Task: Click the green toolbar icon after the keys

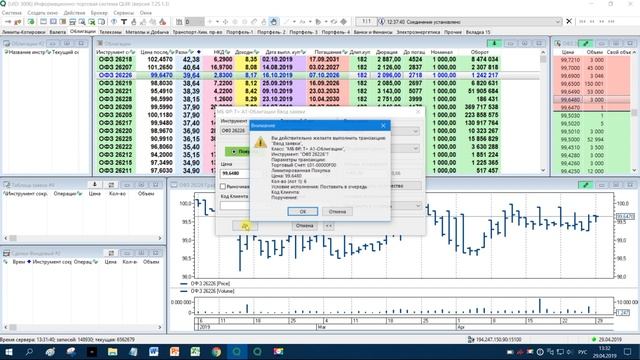Action: pos(31,22)
